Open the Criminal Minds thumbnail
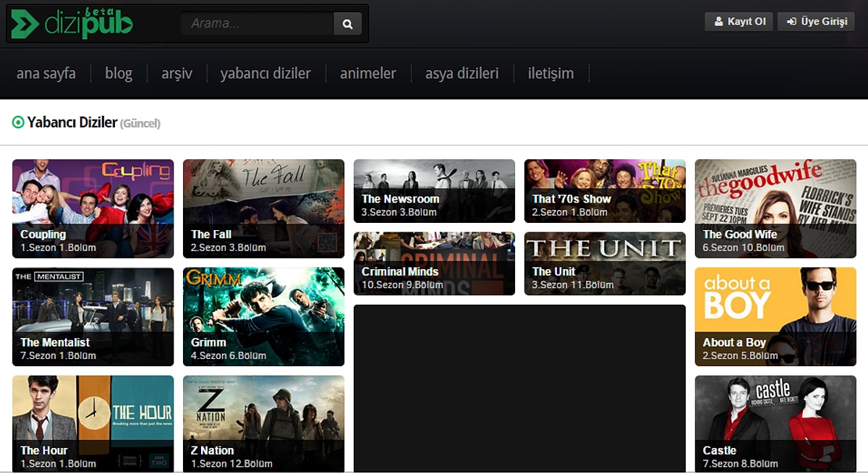Viewport: 868px width, 474px height. tap(434, 263)
